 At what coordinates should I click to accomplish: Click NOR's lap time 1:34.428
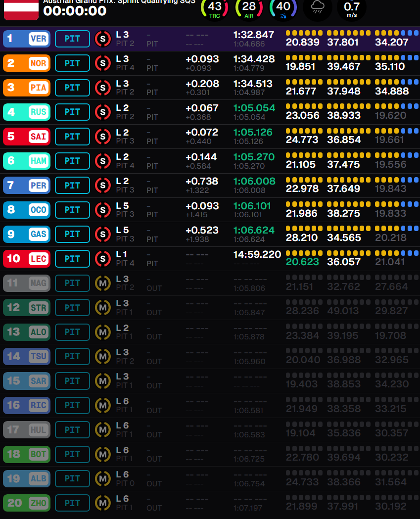click(254, 59)
